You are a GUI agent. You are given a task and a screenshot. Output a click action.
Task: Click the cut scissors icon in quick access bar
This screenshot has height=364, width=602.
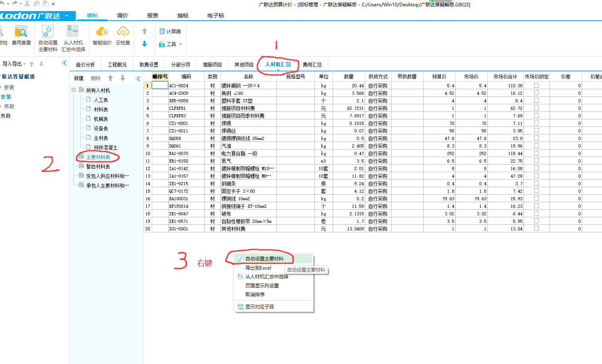[x=27, y=4]
